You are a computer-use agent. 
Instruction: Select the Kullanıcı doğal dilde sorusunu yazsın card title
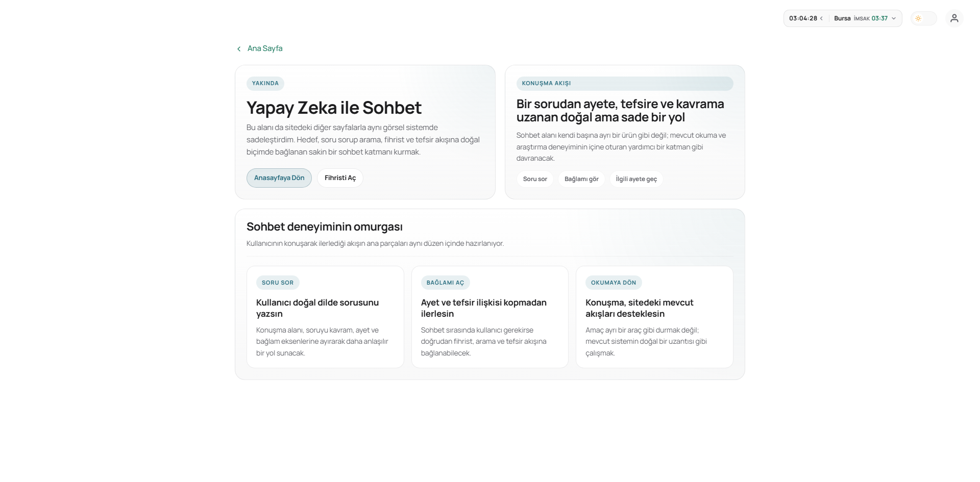pyautogui.click(x=317, y=308)
